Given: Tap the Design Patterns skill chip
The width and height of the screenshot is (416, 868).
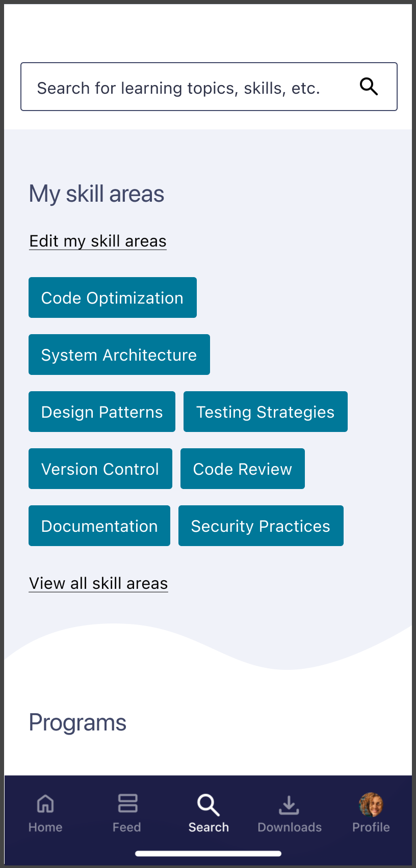Looking at the screenshot, I should point(102,412).
